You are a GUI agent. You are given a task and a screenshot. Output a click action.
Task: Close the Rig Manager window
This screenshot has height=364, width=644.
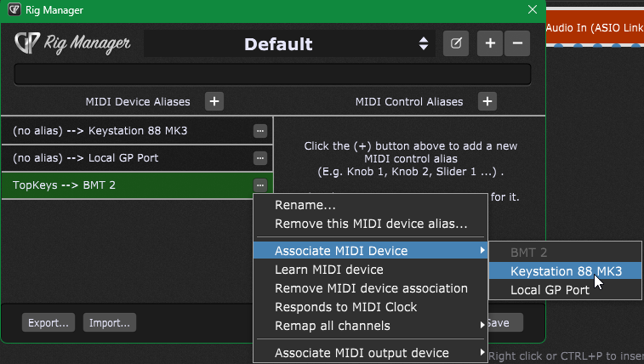point(533,11)
